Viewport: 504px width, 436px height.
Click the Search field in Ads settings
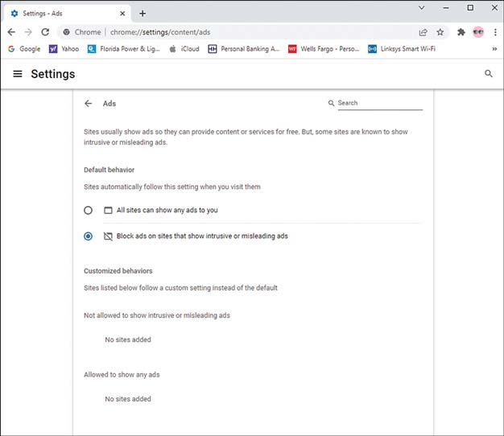tap(380, 103)
